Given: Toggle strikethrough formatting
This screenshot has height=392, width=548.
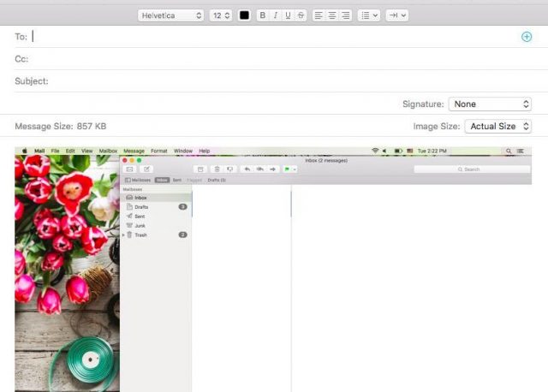Looking at the screenshot, I should point(301,15).
